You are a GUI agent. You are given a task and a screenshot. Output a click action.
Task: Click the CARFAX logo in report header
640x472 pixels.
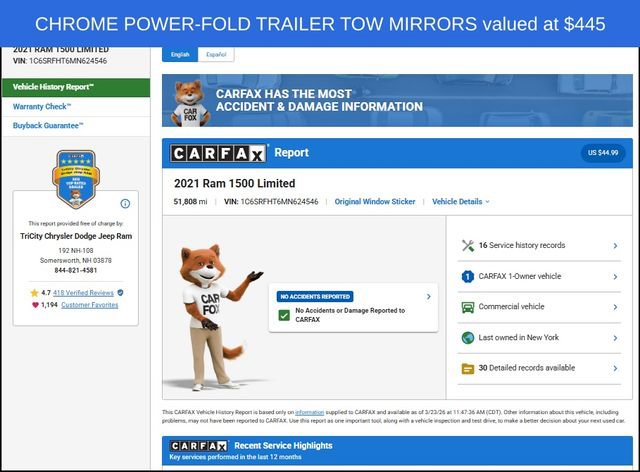click(x=218, y=153)
